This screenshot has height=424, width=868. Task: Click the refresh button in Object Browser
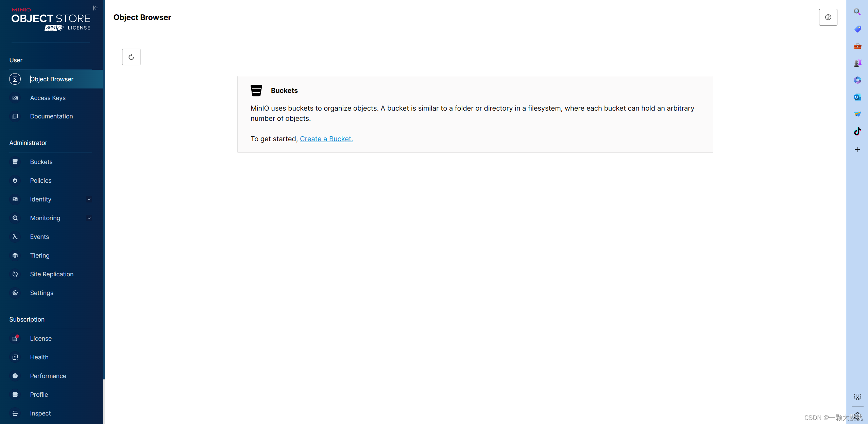click(131, 56)
